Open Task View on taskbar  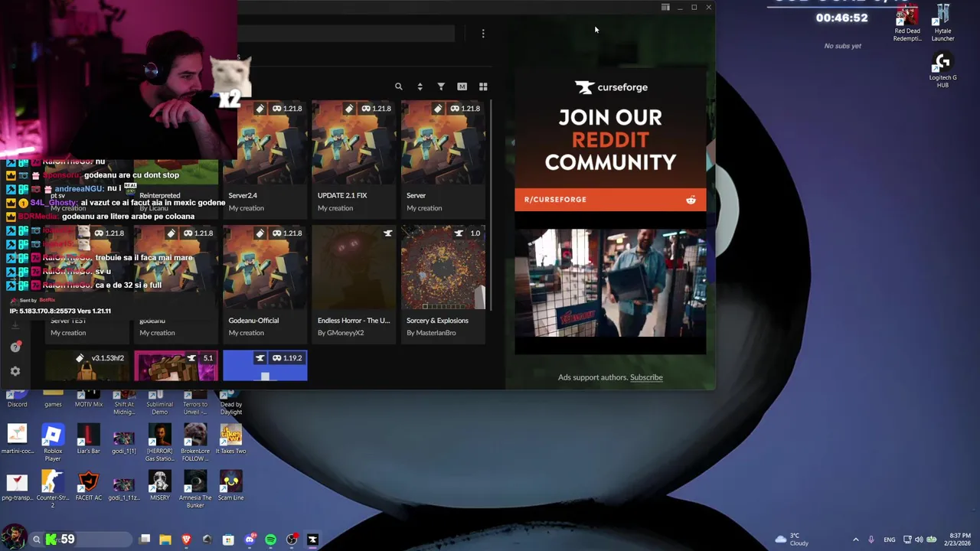point(144,540)
